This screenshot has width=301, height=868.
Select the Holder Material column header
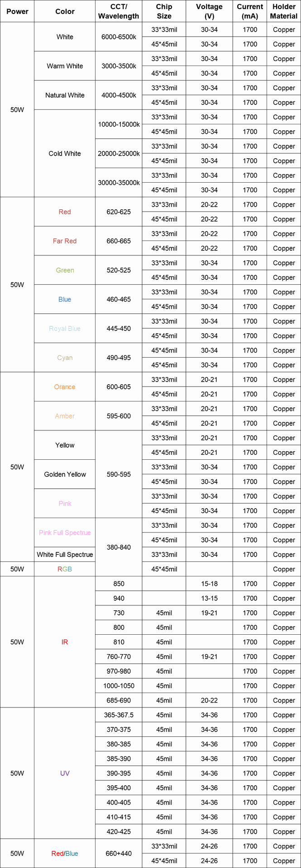tap(284, 11)
